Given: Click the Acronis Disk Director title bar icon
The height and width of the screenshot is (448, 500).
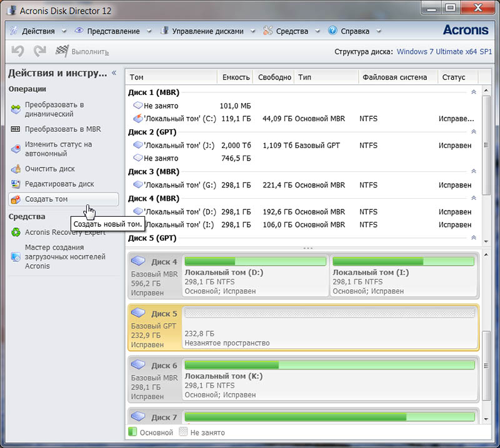Looking at the screenshot, I should [x=12, y=10].
